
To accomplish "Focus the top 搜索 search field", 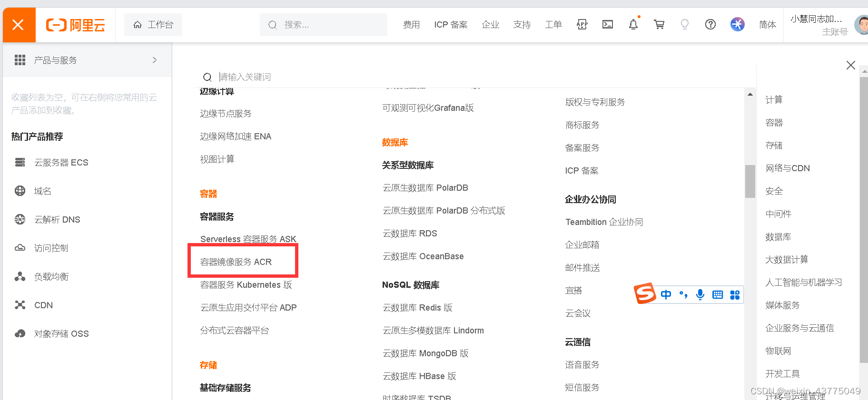I will coord(324,25).
